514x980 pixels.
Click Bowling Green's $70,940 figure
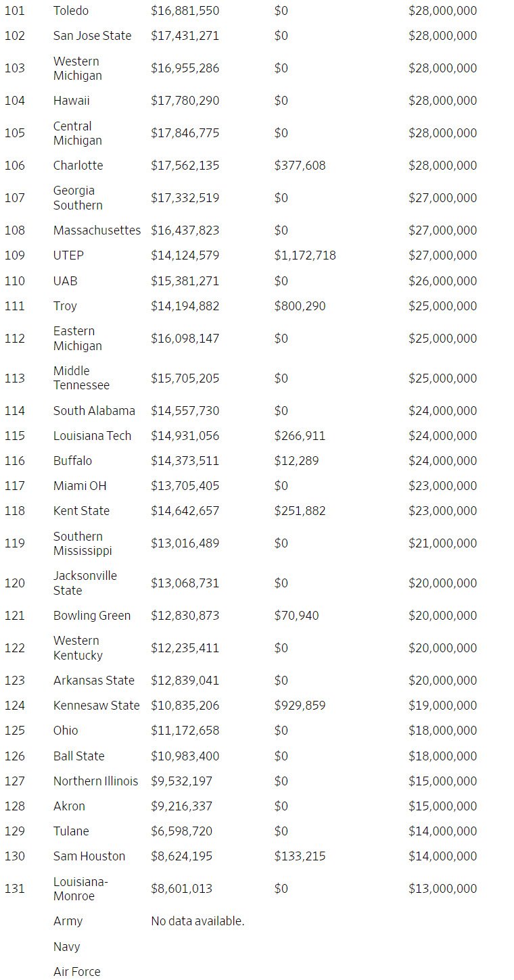click(296, 616)
